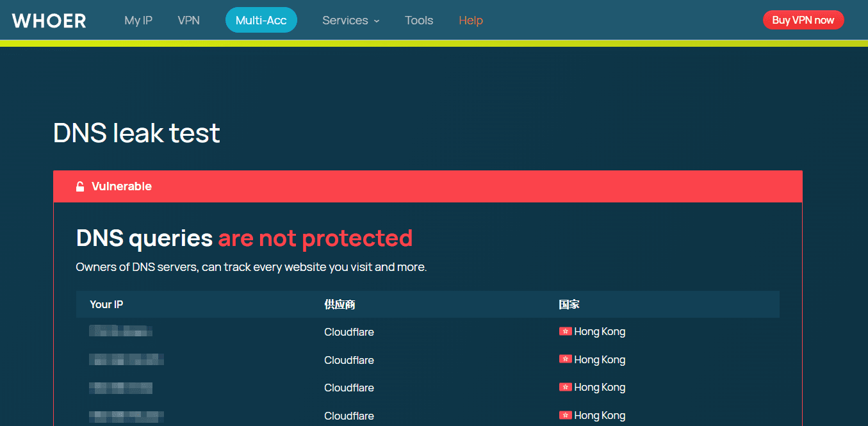The width and height of the screenshot is (868, 426).
Task: Click the DNS leak test heading
Action: [x=136, y=133]
